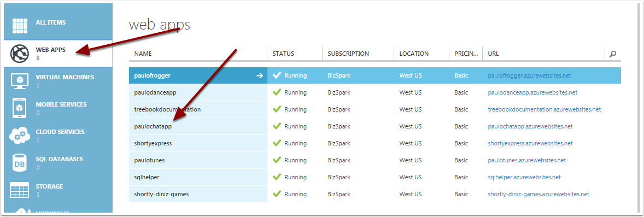Select the shortly-diniz-games web app
The image size is (644, 217).
coord(161,194)
